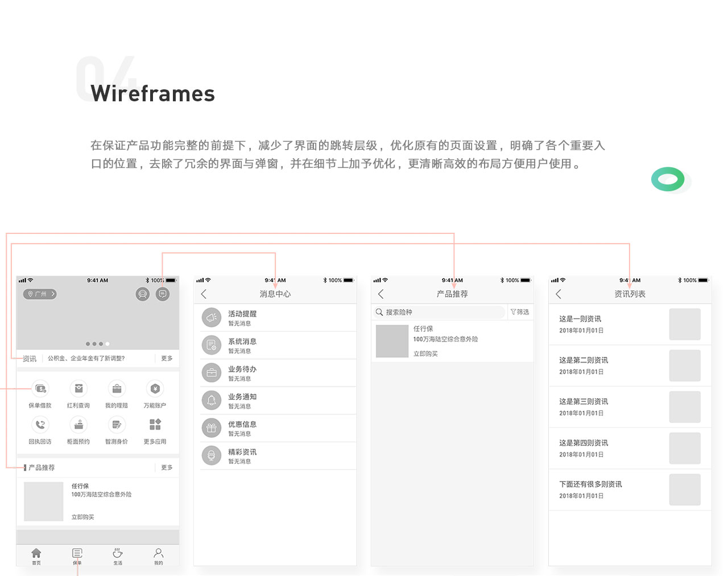This screenshot has height=576, width=728.
Task: Open the 筛选 filter option
Action: [x=520, y=312]
